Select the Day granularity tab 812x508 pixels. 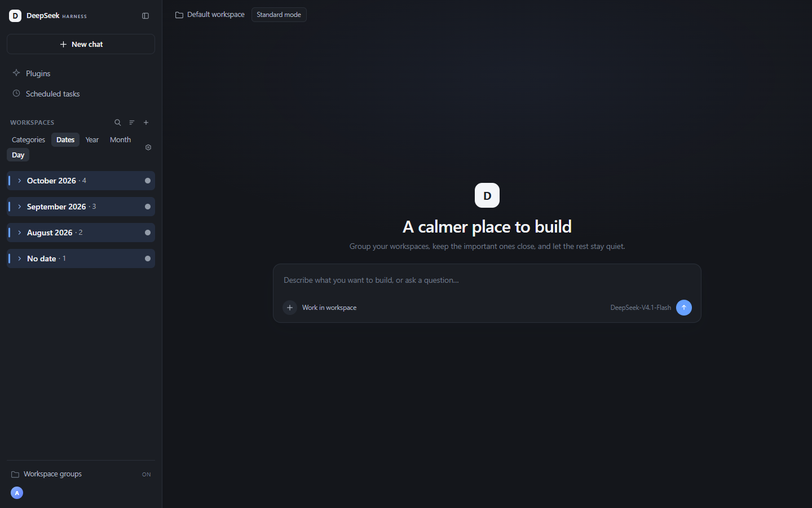pyautogui.click(x=18, y=155)
